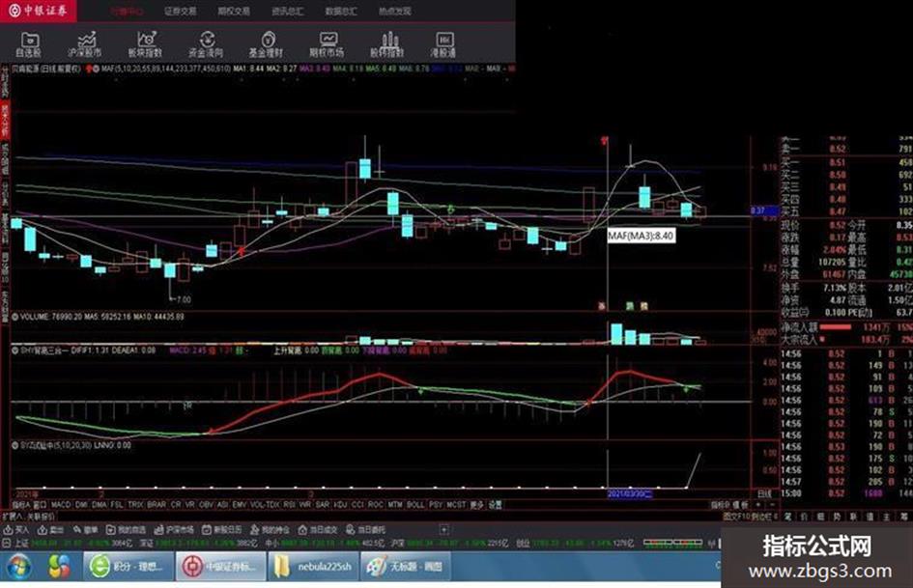Viewport: 913px width, 588px height.
Task: Click 设置 indicator settings
Action: pos(495,505)
